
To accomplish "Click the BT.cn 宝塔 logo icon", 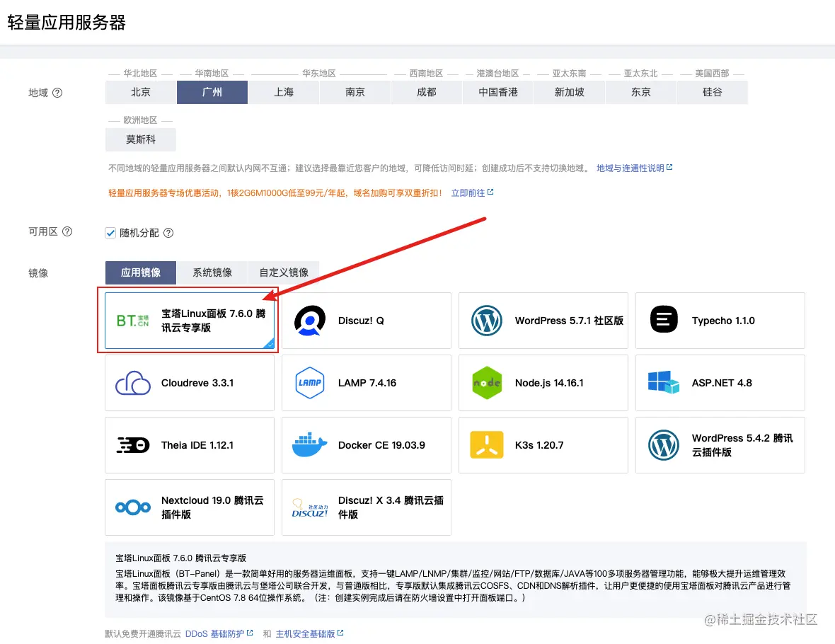I will click(x=132, y=320).
